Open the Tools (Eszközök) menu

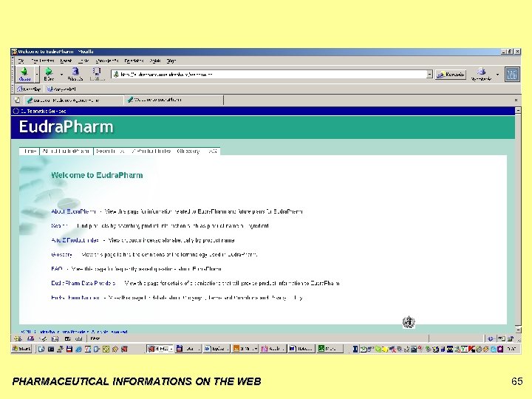(134, 61)
